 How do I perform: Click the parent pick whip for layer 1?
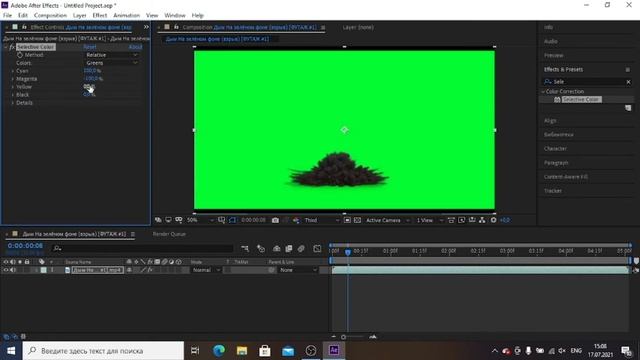click(x=271, y=270)
